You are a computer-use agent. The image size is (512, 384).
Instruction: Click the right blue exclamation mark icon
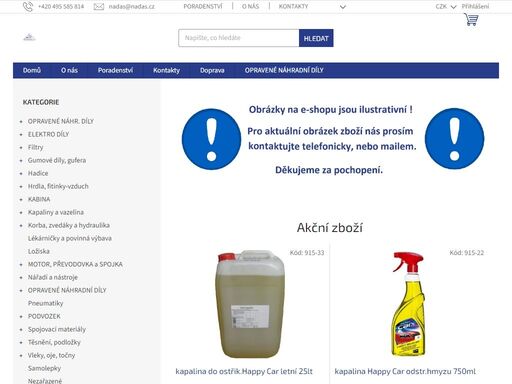pyautogui.click(x=454, y=139)
